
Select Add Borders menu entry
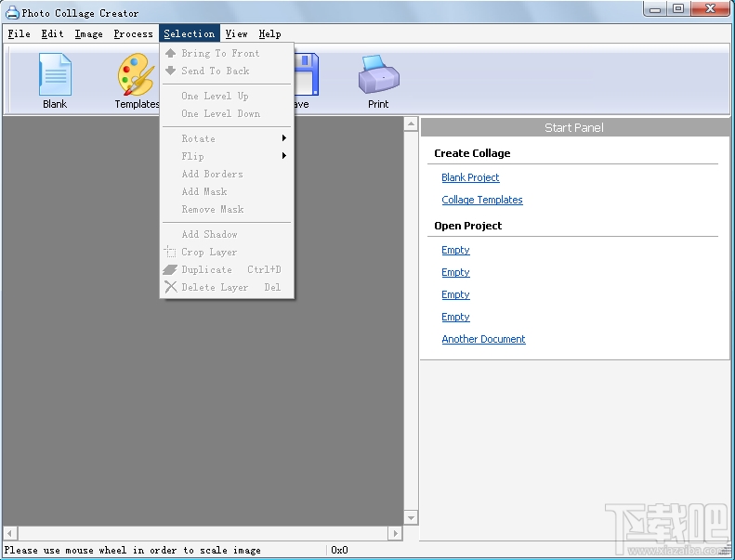(227, 174)
